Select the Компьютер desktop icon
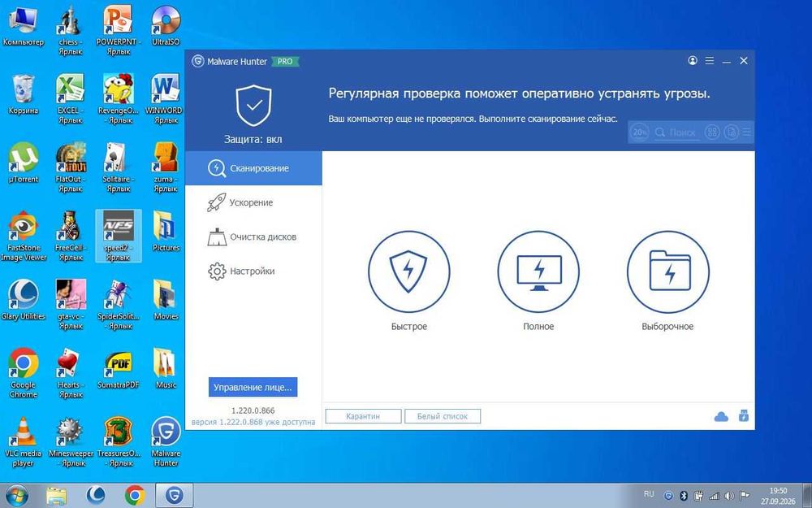The width and height of the screenshot is (812, 508). coord(24,27)
